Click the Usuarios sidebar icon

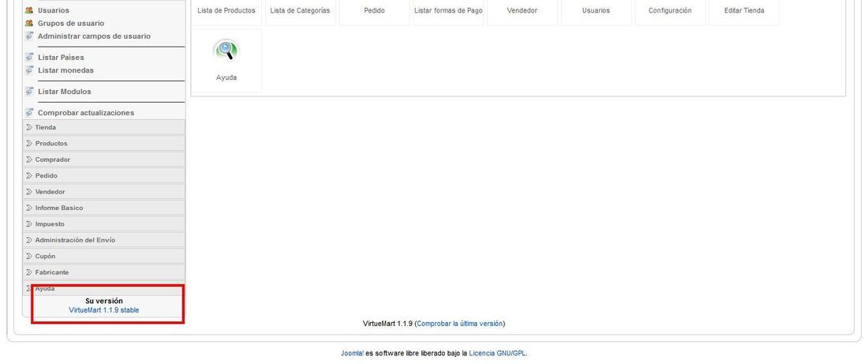coord(29,10)
